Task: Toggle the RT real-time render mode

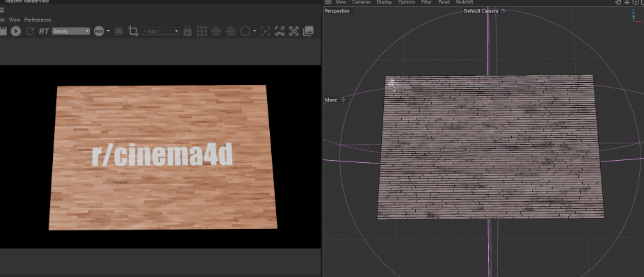Action: click(x=44, y=31)
